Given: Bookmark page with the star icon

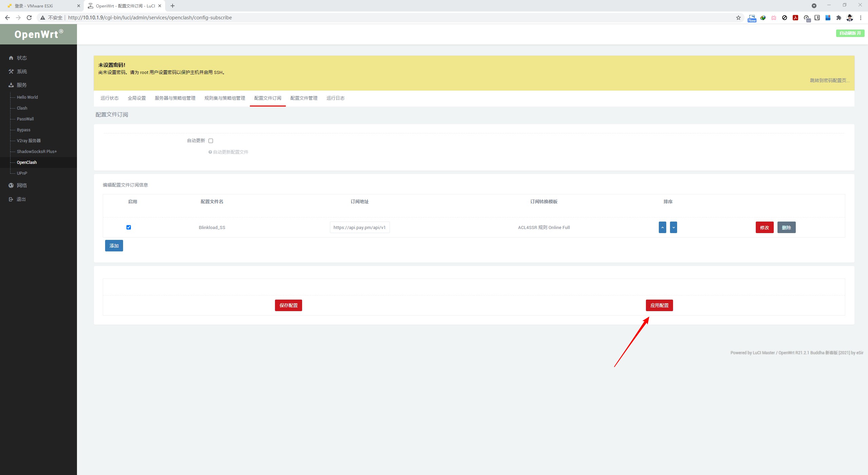Looking at the screenshot, I should coord(738,18).
